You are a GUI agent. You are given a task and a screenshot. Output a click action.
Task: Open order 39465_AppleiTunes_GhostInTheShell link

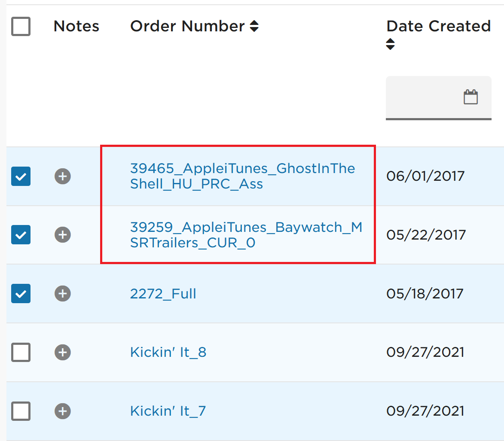coord(243,176)
